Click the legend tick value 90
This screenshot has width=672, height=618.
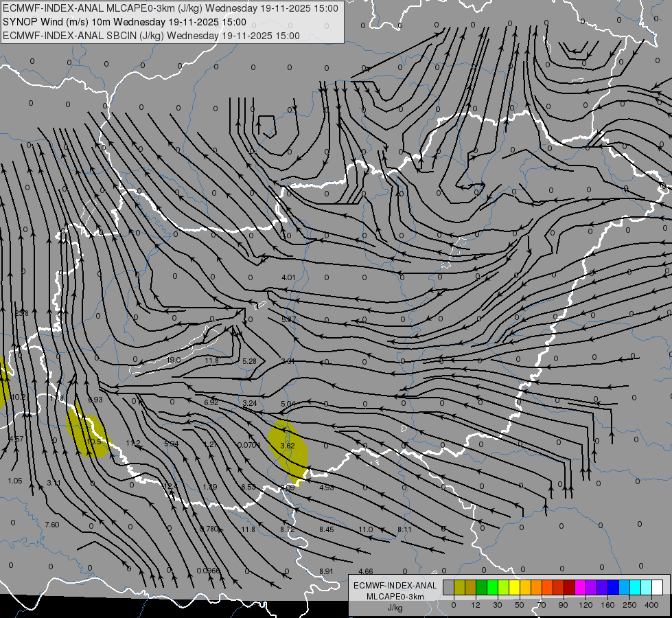(x=563, y=605)
